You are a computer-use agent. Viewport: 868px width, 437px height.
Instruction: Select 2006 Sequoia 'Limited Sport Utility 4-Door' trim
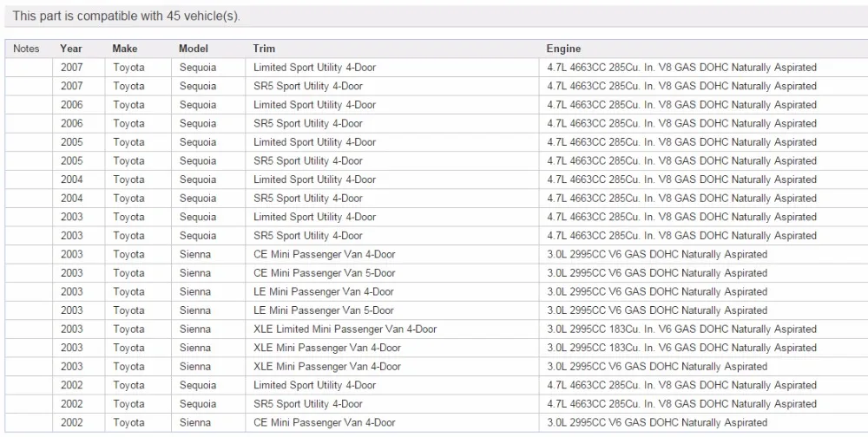coord(314,105)
